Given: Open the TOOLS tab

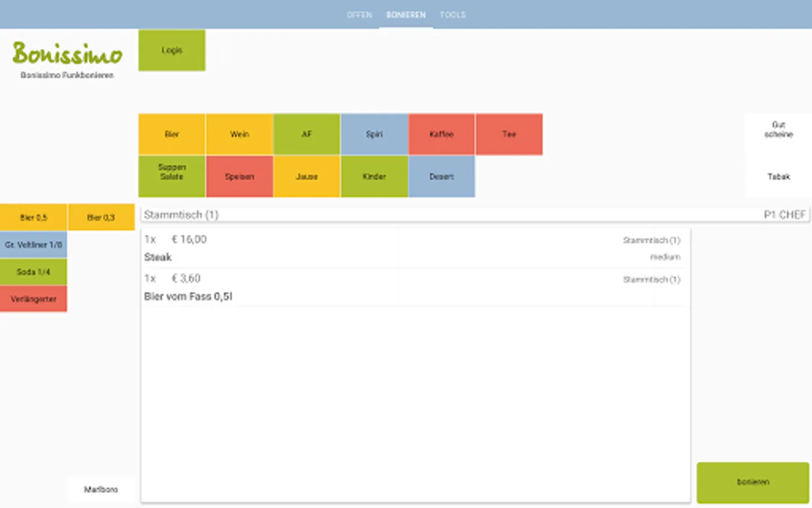Looking at the screenshot, I should [453, 15].
